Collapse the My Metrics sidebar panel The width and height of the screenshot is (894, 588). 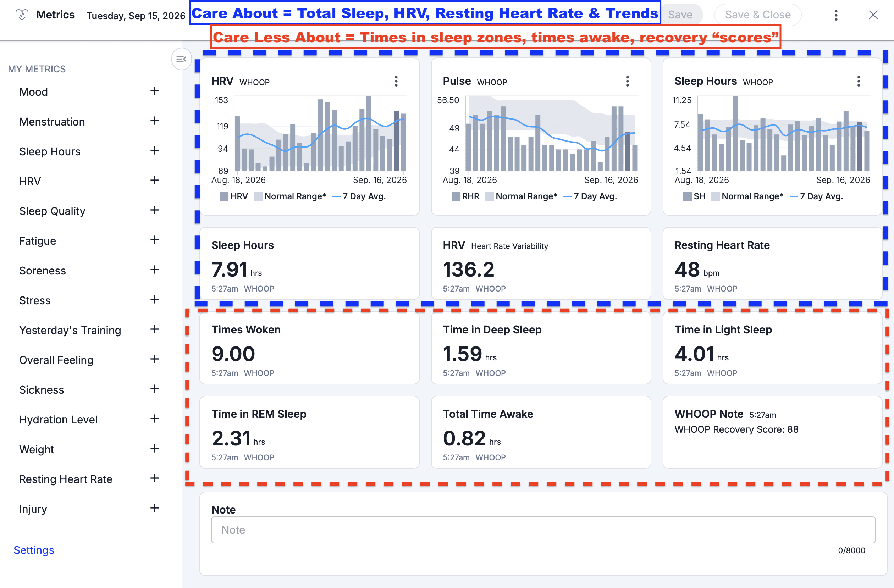coord(181,59)
